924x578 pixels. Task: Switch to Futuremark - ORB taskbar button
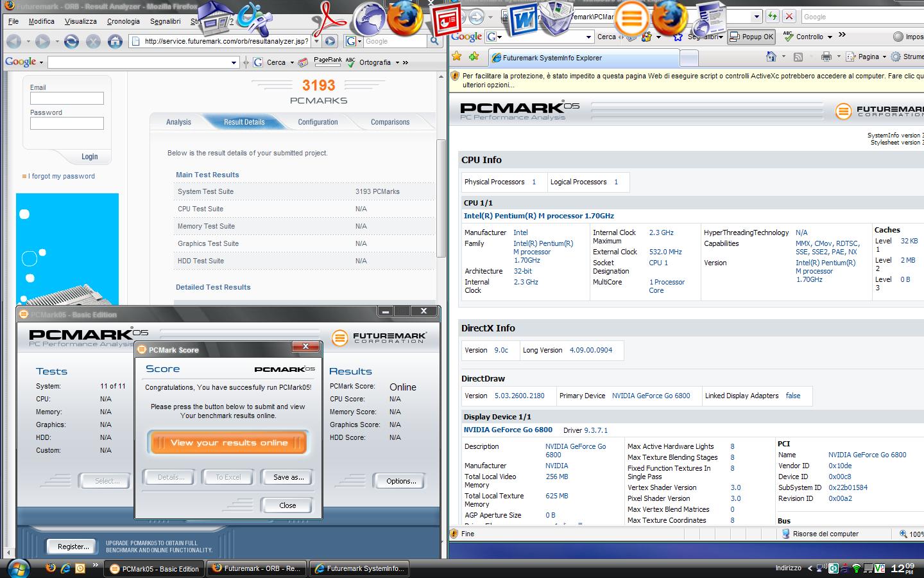coord(257,568)
